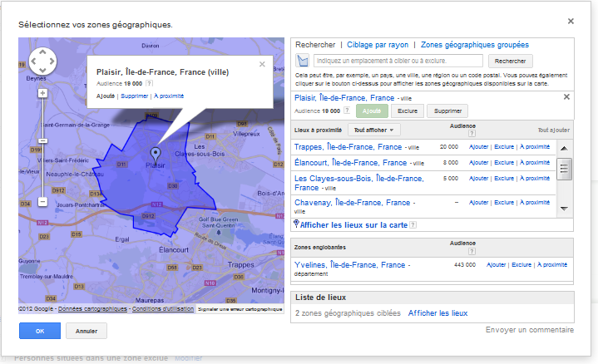This screenshot has width=598, height=364.
Task: Click the Rechercher button
Action: (x=511, y=61)
